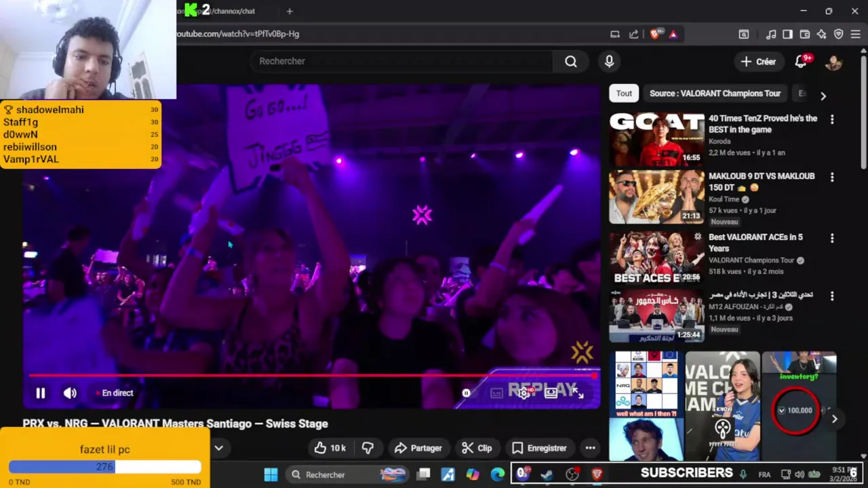
Task: Mute the video with the speaker icon
Action: click(70, 393)
